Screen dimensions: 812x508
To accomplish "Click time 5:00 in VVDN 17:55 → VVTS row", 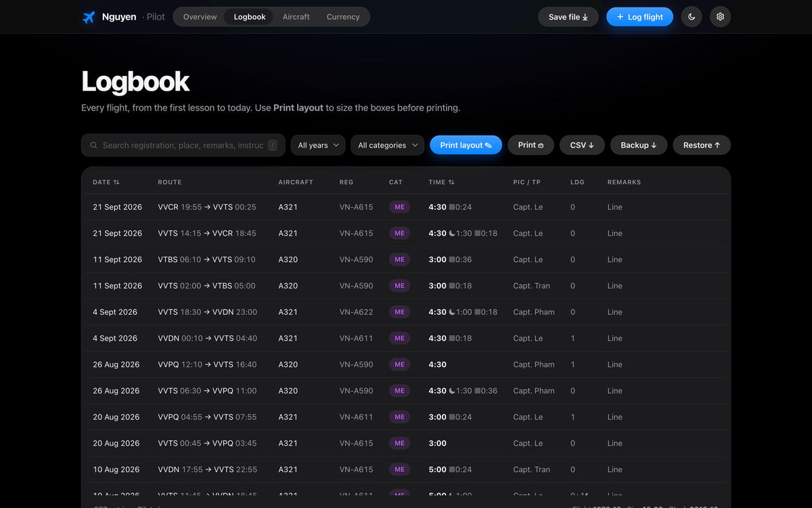I will coord(438,469).
